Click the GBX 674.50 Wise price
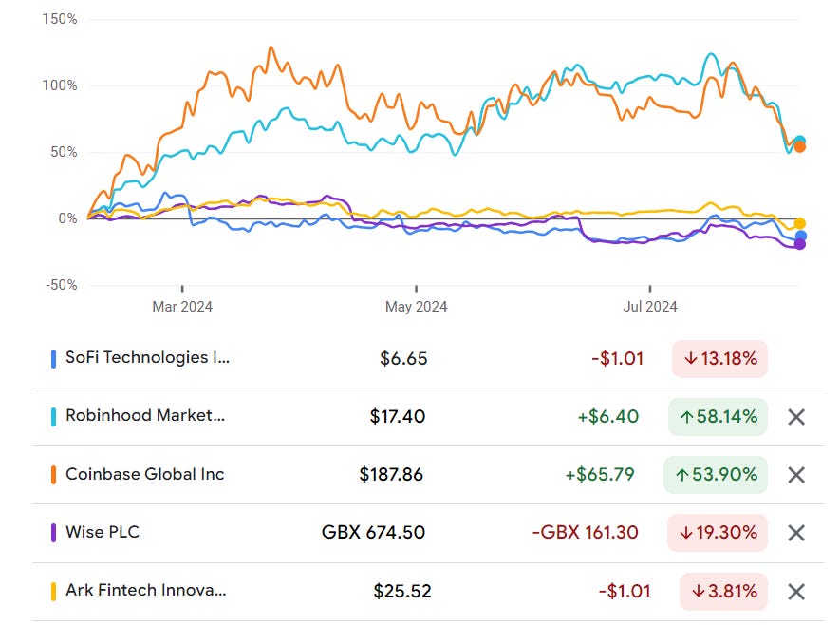The width and height of the screenshot is (840, 625). (373, 532)
